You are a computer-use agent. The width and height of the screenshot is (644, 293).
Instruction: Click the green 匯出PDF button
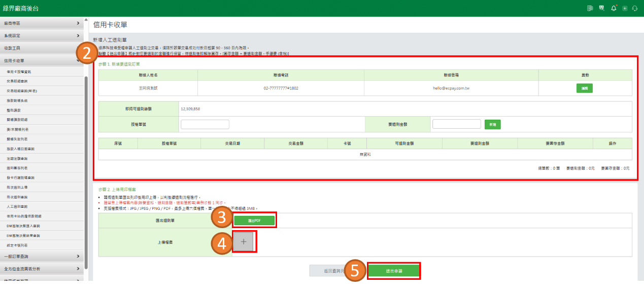coord(254,221)
